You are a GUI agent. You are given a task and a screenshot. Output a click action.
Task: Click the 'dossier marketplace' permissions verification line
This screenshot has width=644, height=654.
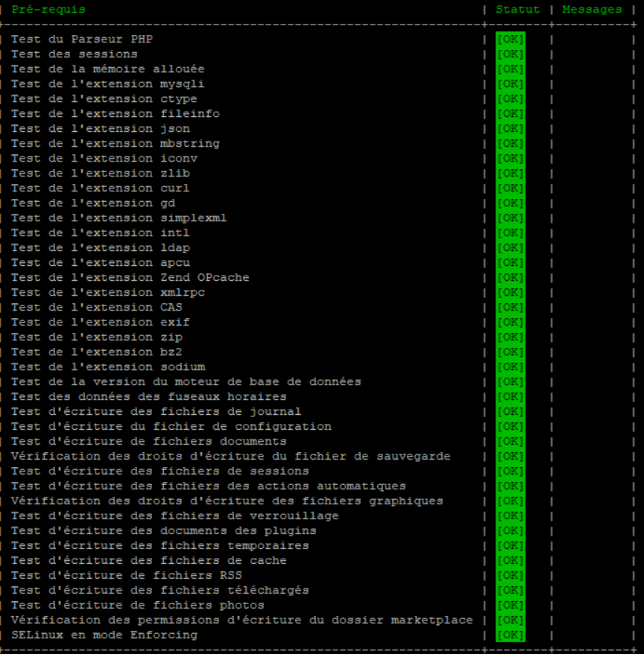241,620
